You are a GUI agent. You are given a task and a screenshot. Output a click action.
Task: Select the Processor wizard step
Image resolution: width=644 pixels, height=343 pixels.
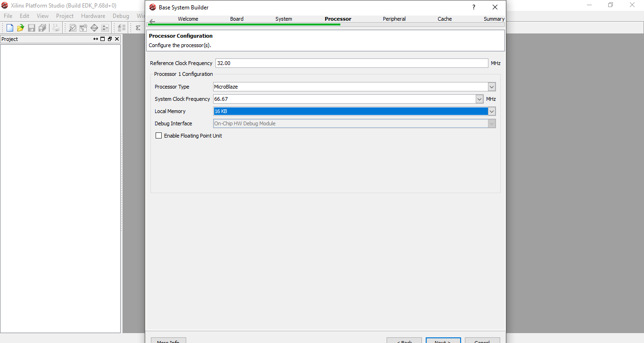pos(338,19)
